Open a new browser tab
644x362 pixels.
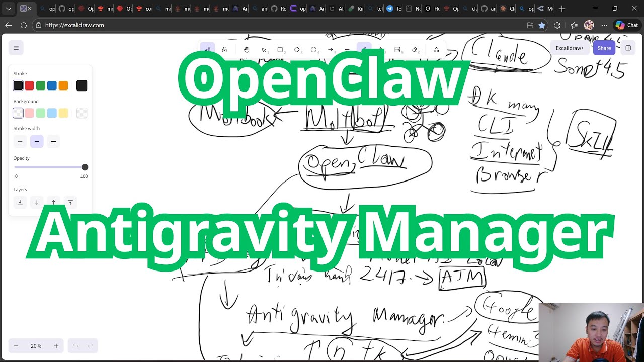pyautogui.click(x=562, y=9)
